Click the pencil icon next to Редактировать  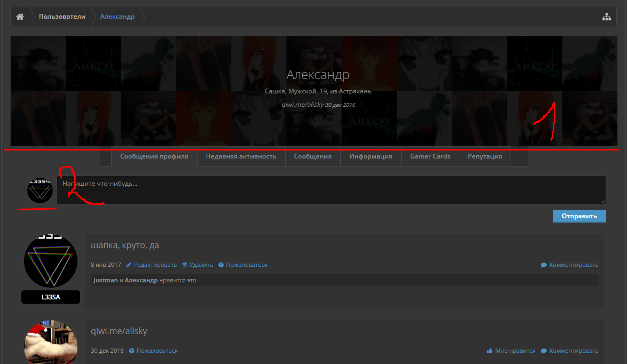(x=128, y=265)
